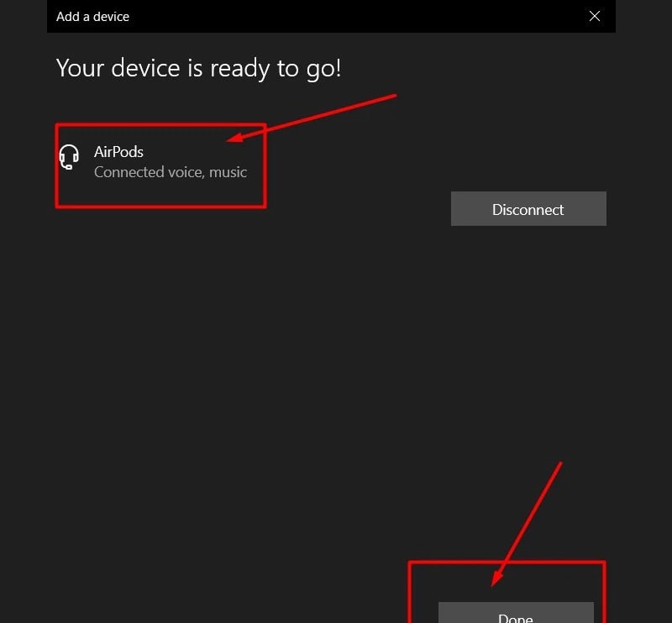Click the word 'Connected' under AirPods

128,172
